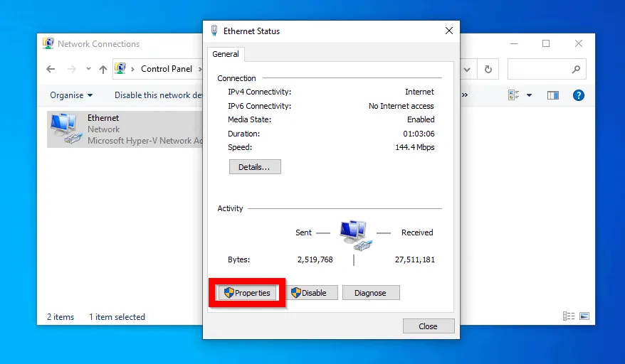Click the Details... button
Screen dimensions: 625x364
point(255,167)
